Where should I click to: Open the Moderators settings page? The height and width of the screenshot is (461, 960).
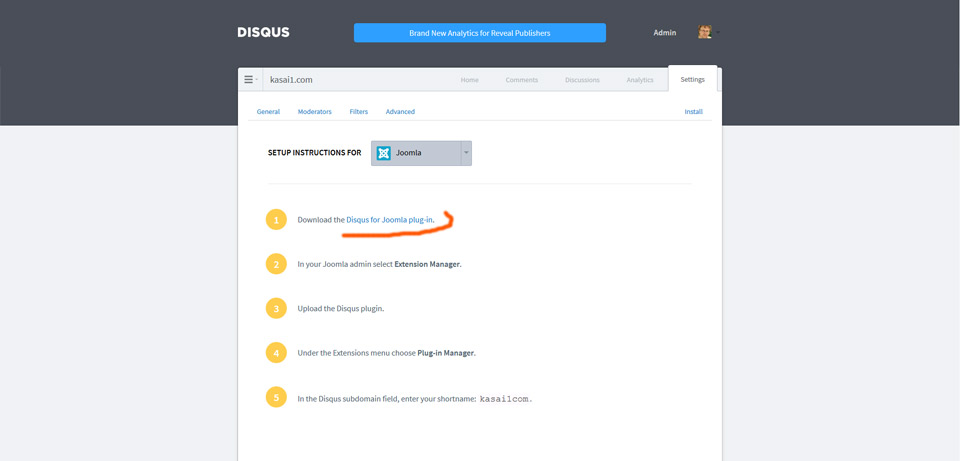315,112
